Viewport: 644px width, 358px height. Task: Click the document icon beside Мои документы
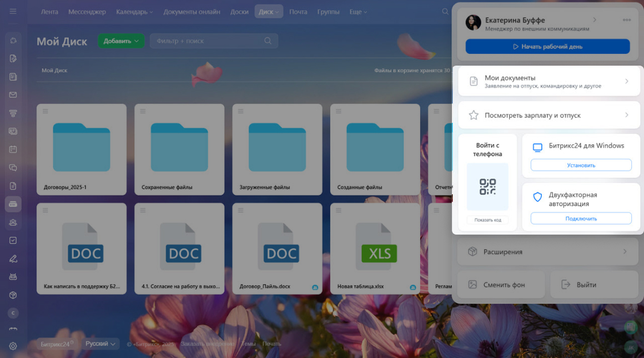pyautogui.click(x=474, y=81)
